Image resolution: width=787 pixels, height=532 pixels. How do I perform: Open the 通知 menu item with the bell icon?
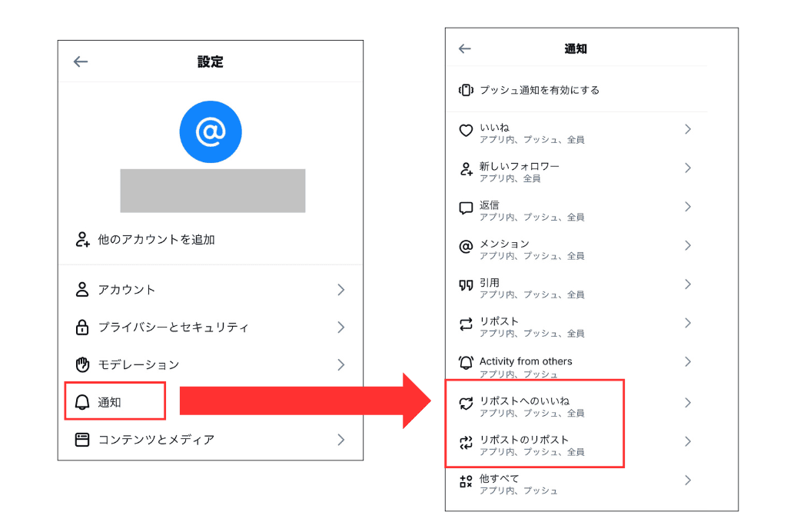[x=115, y=402]
